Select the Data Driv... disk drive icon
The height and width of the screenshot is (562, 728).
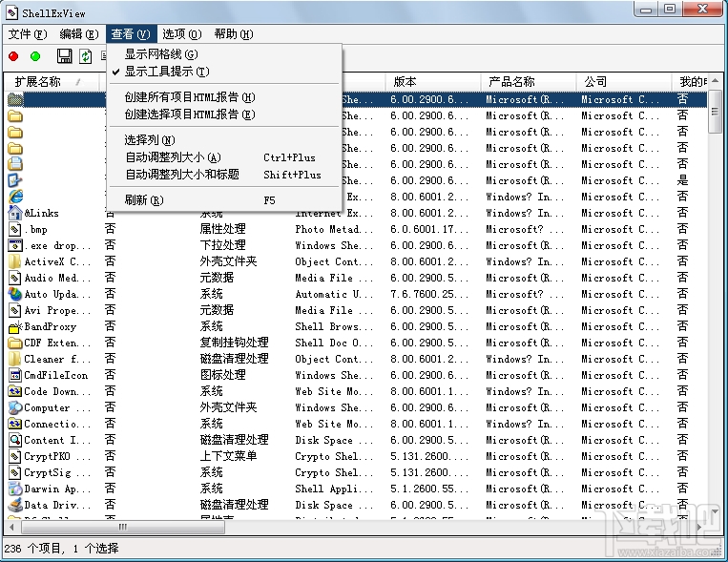pyautogui.click(x=15, y=505)
